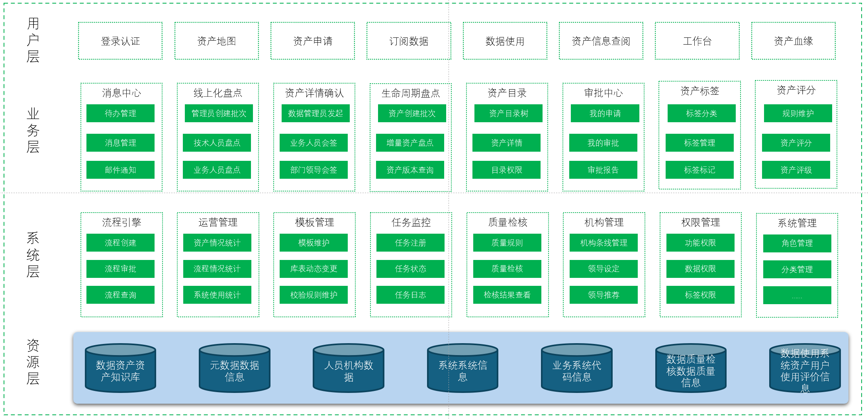Click the 分类管理 block
The image size is (868, 420).
pos(797,270)
